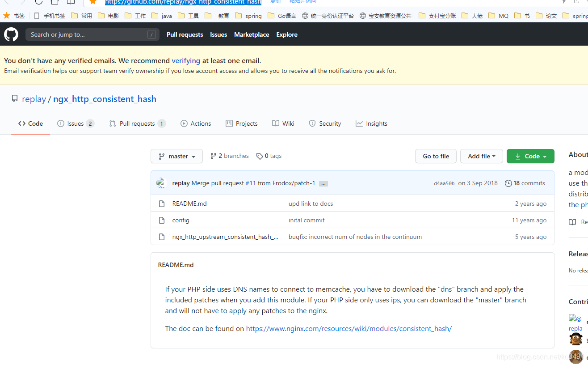Click the contributor monkey avatar
The image size is (588, 365).
[575, 339]
